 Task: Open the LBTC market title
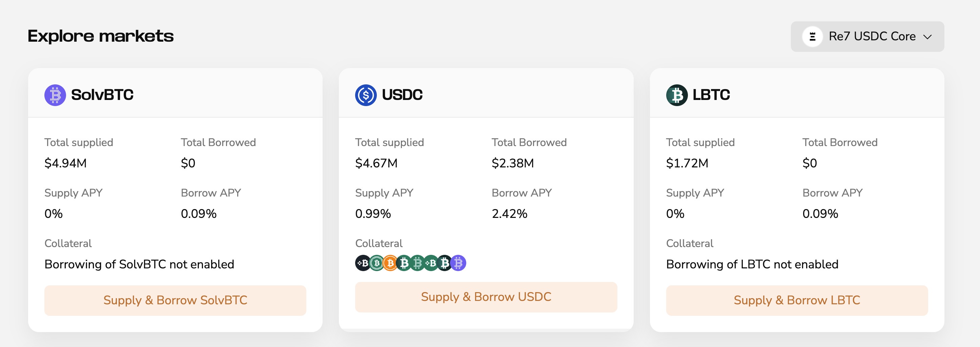[711, 95]
